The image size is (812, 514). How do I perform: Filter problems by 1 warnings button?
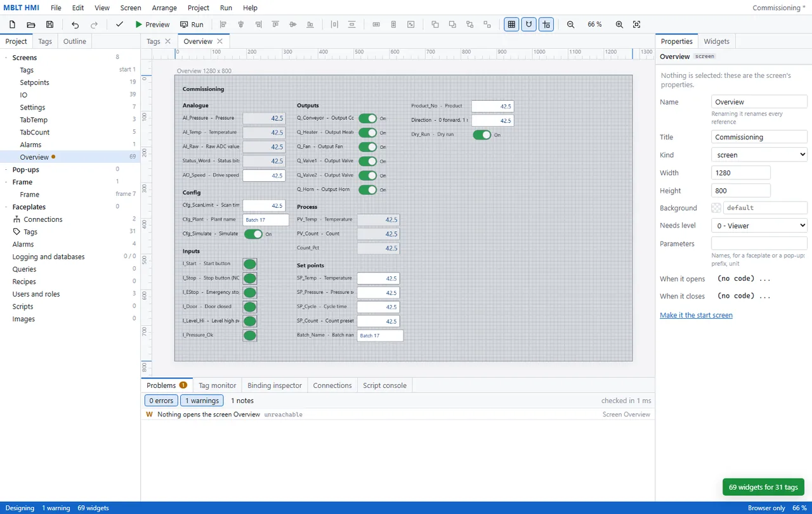(x=202, y=401)
